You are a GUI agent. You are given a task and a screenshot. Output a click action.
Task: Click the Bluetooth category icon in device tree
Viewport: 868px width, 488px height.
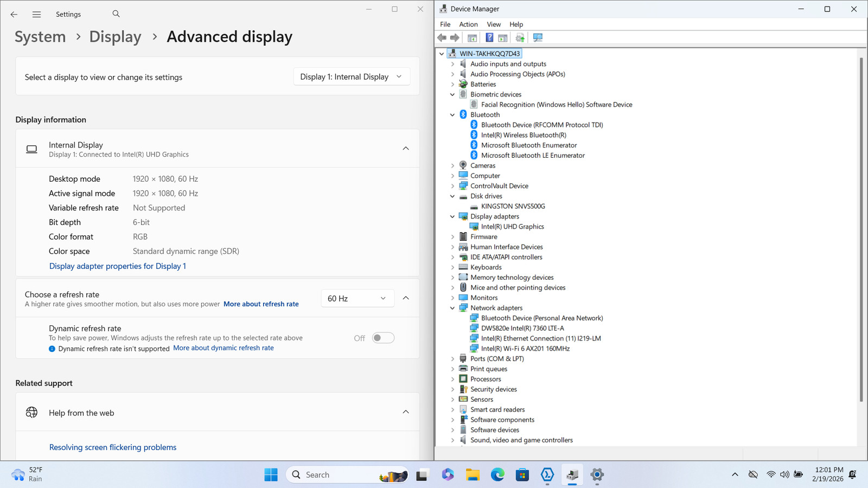(x=463, y=114)
